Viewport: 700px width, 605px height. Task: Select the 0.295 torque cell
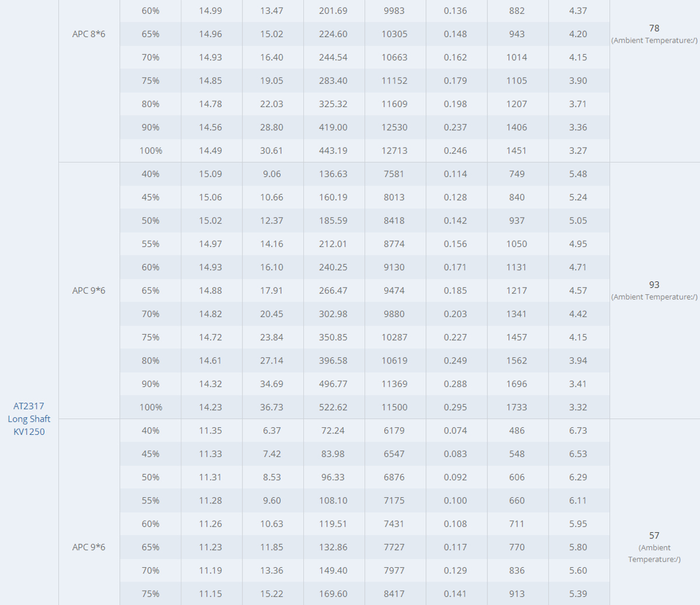(455, 407)
